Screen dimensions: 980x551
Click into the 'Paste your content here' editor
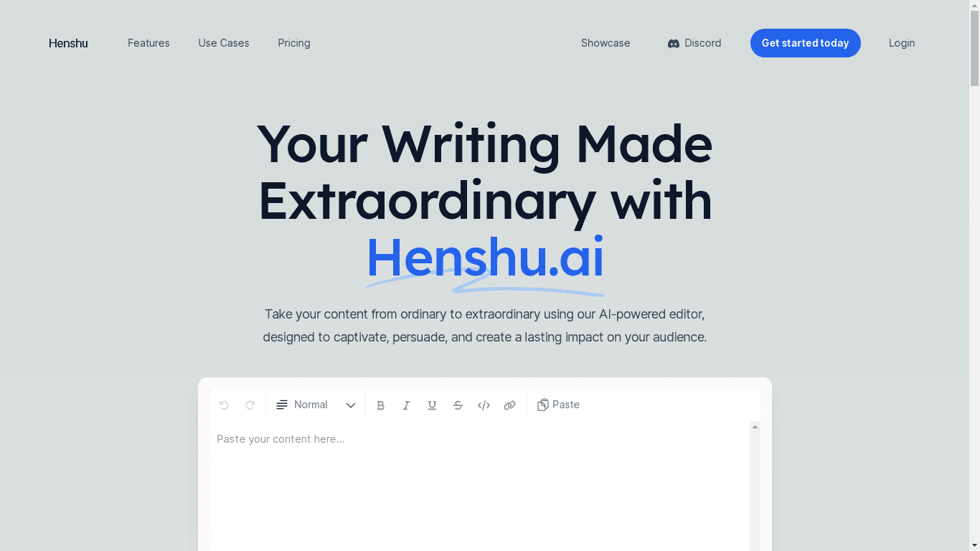coord(479,486)
